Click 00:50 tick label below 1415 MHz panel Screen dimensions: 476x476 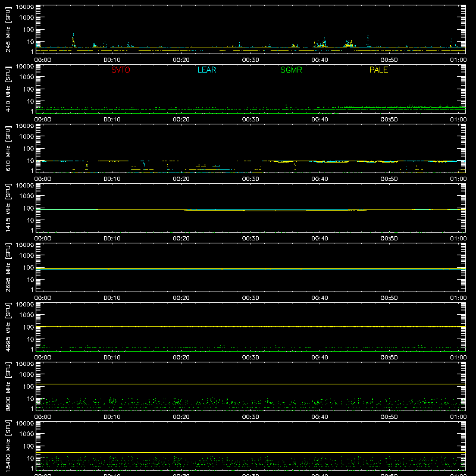coord(389,239)
